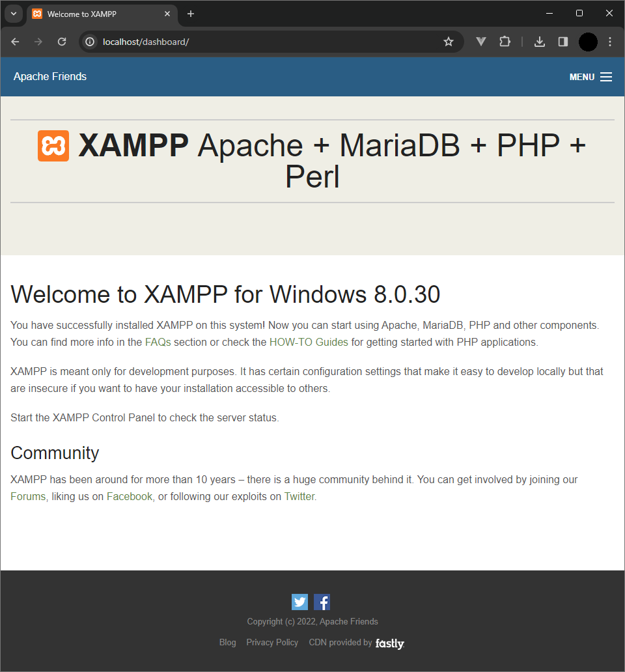Toggle the browser side panel
This screenshot has height=672, width=625.
coord(563,42)
